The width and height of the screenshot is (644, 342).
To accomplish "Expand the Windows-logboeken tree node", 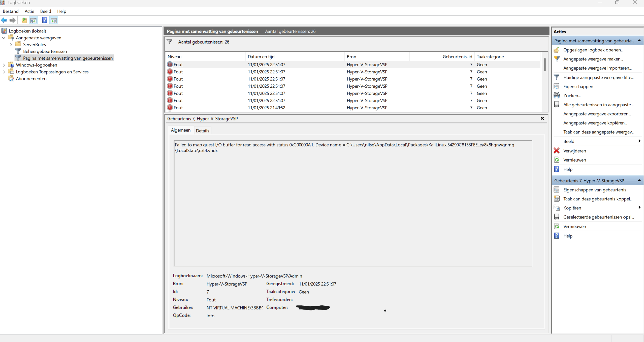I will click(4, 65).
